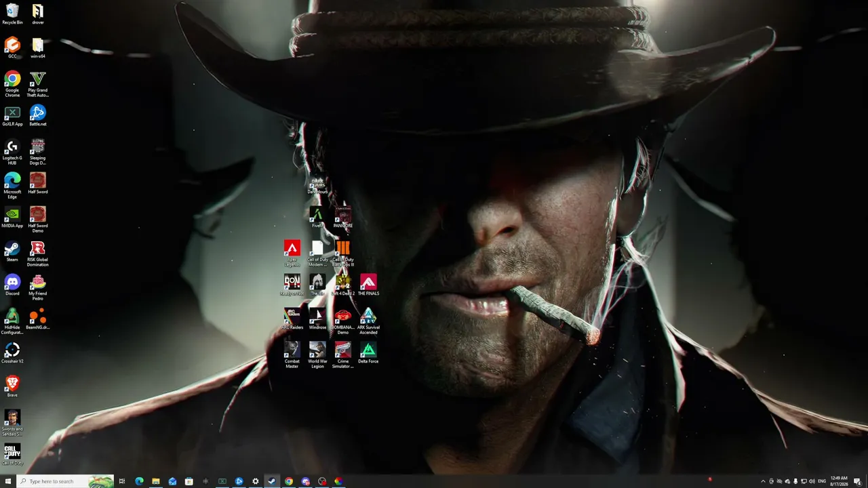Image resolution: width=868 pixels, height=488 pixels.
Task: Launch Steam from the desktop icon
Action: click(12, 251)
